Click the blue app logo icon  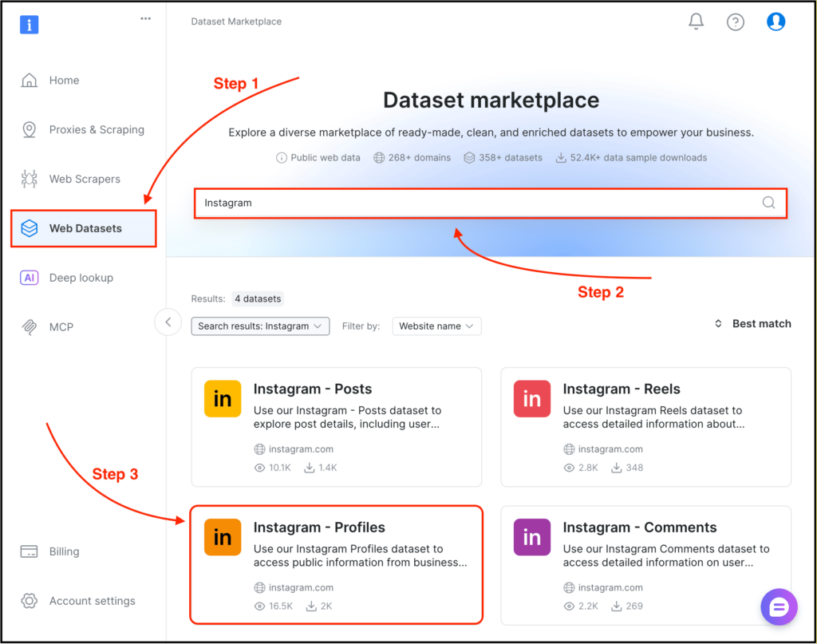pos(30,25)
